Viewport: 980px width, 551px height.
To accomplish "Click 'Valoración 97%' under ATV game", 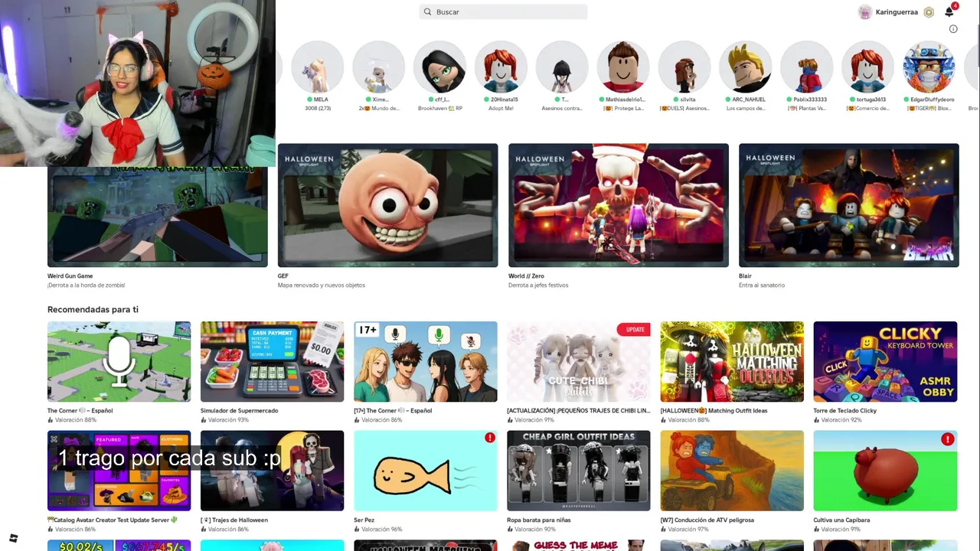I will point(688,530).
